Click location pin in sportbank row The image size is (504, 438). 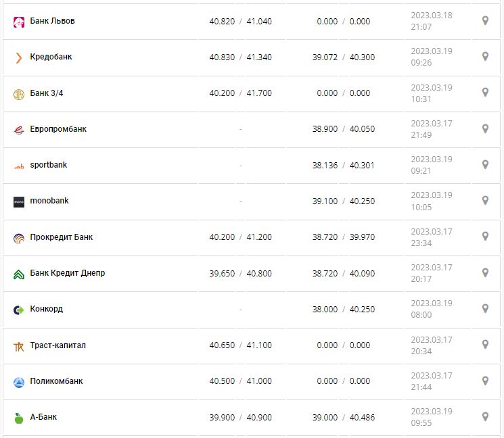pos(485,165)
